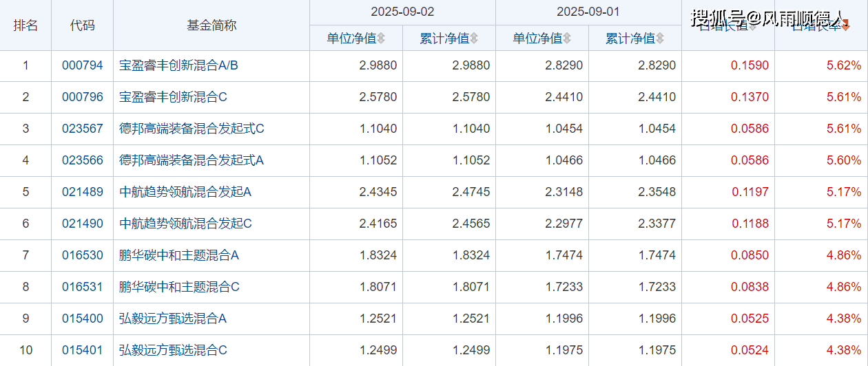
Task: Sort by 2025-09-02 单位净值 arrow icon
Action: point(381,39)
